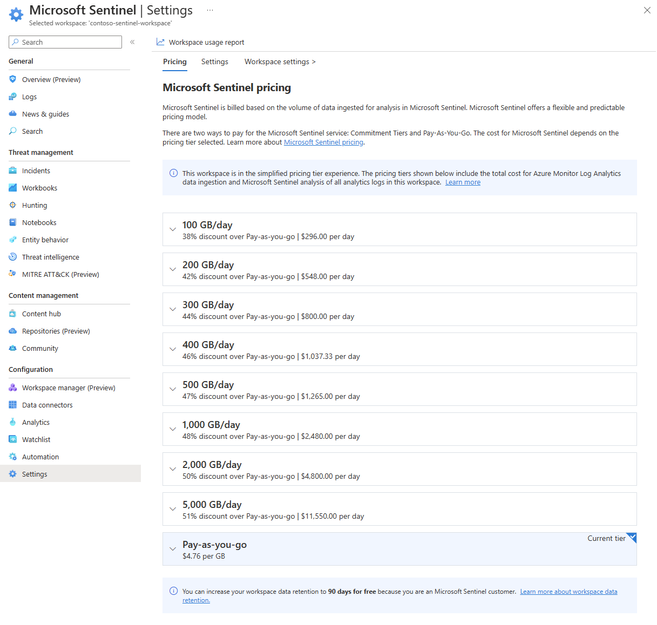
Task: Select the Hunting target icon
Action: [x=13, y=205]
